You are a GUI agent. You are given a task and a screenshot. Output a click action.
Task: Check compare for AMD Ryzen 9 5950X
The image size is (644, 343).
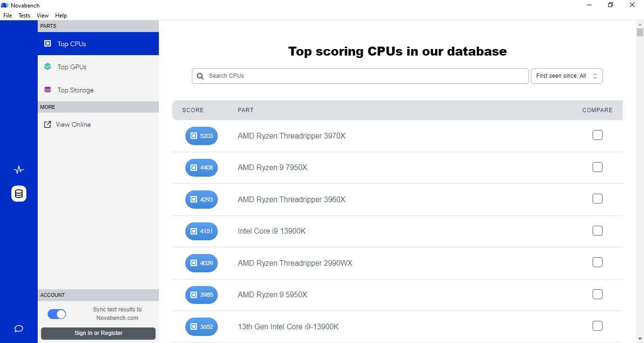coord(597,294)
